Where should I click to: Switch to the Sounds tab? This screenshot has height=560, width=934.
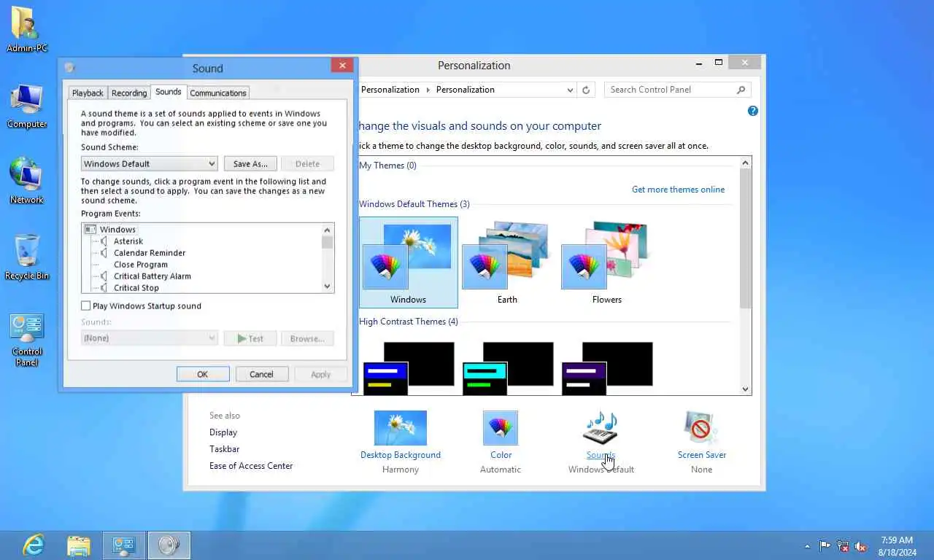tap(168, 92)
